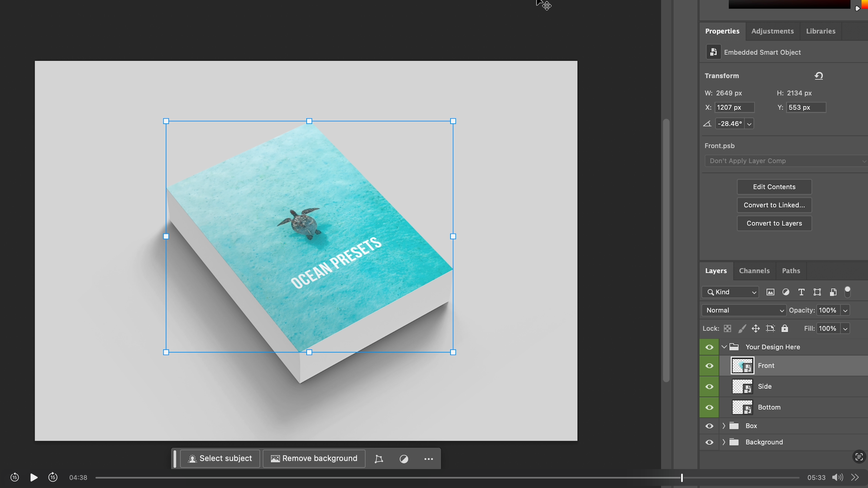Click the video progress slider handle

(682, 477)
